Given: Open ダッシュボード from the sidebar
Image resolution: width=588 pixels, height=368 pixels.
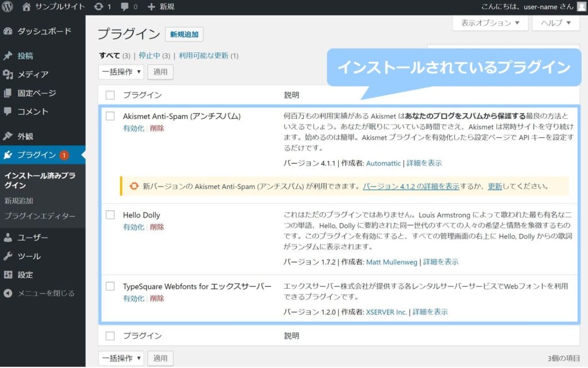Looking at the screenshot, I should [44, 31].
